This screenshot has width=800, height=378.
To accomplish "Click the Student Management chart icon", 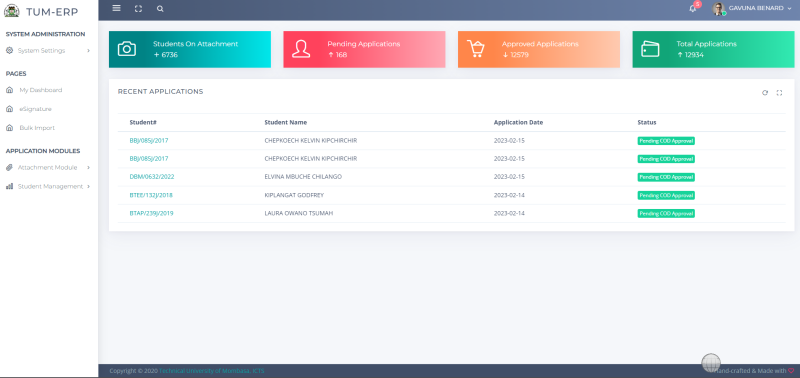I will coord(9,186).
